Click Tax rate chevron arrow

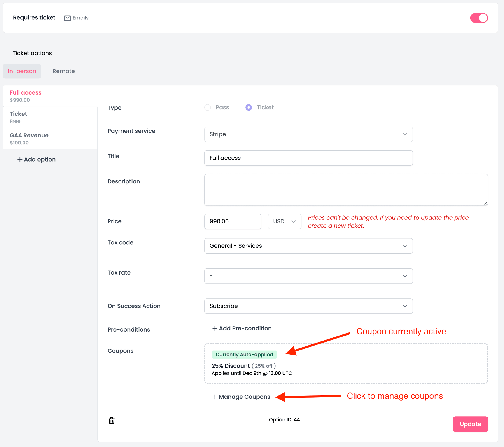pos(405,276)
